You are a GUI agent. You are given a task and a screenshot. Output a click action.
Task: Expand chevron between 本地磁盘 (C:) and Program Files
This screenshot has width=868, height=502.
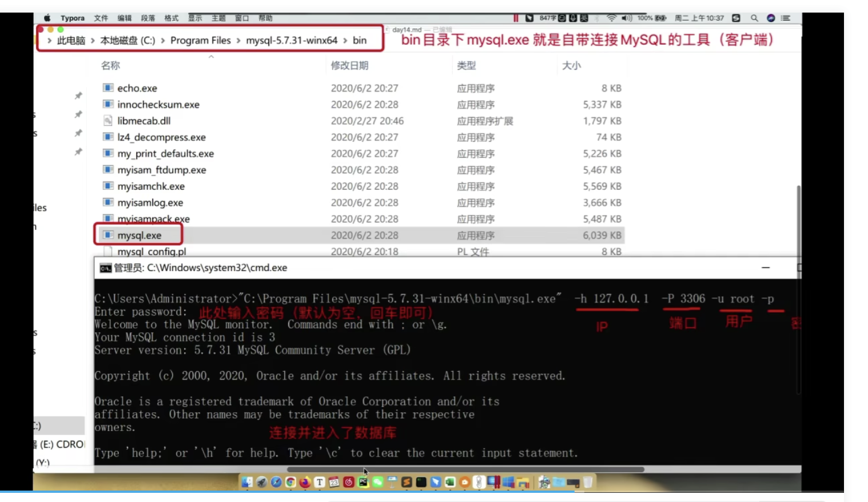[163, 41]
